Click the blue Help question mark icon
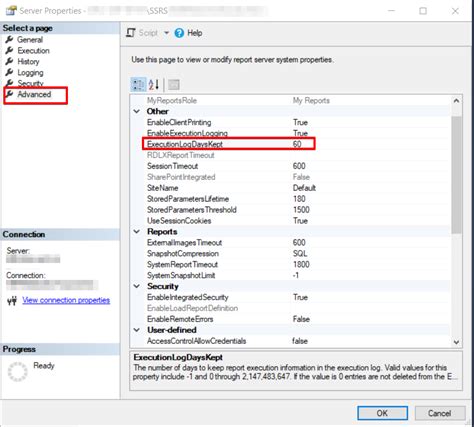Viewport: 474px width, 427px height. (x=179, y=33)
